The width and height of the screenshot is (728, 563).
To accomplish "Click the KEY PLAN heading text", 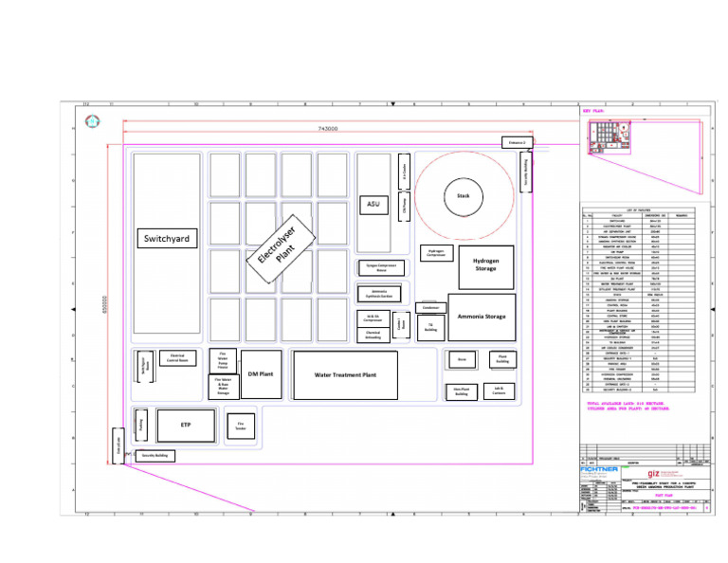I will pyautogui.click(x=593, y=112).
